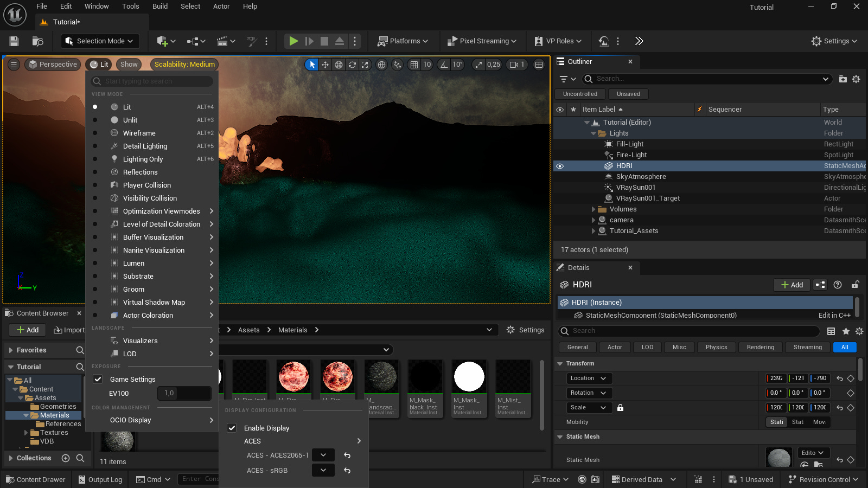
Task: Select the SkyAtmosphere actor in the Outliner
Action: (x=641, y=177)
